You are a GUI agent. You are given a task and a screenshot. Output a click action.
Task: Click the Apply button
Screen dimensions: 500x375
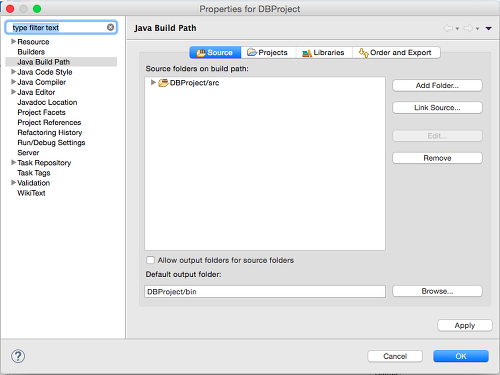tap(465, 325)
